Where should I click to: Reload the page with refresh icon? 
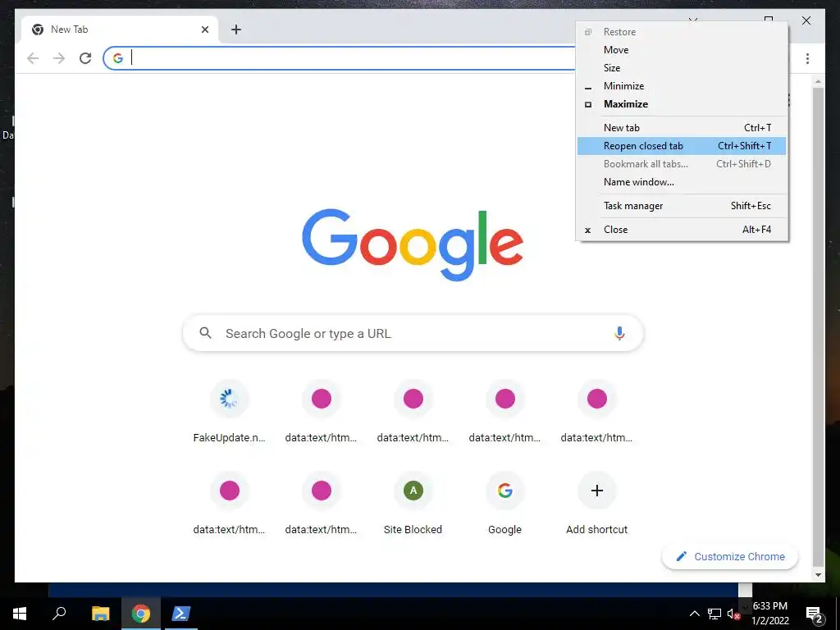tap(85, 58)
